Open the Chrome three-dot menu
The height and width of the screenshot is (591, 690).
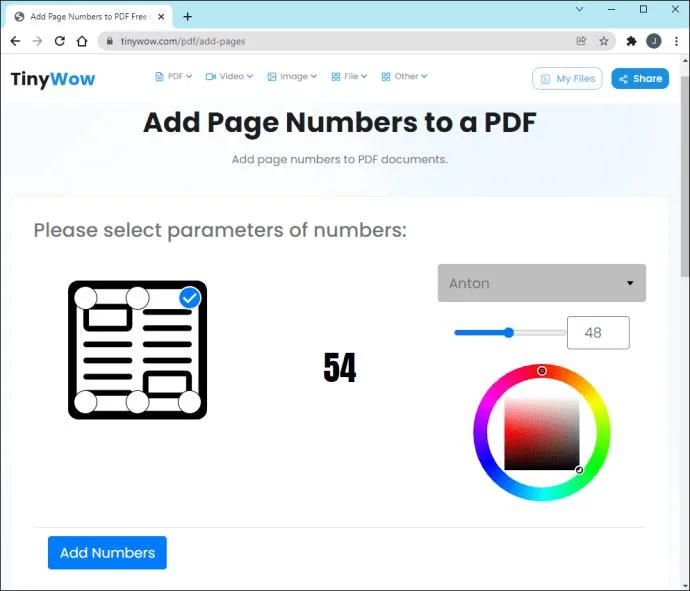tap(676, 41)
